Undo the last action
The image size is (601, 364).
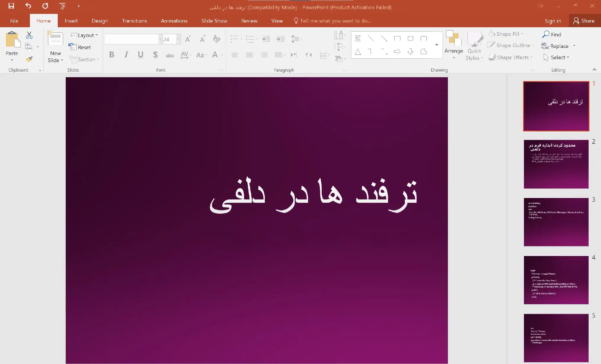pyautogui.click(x=28, y=6)
